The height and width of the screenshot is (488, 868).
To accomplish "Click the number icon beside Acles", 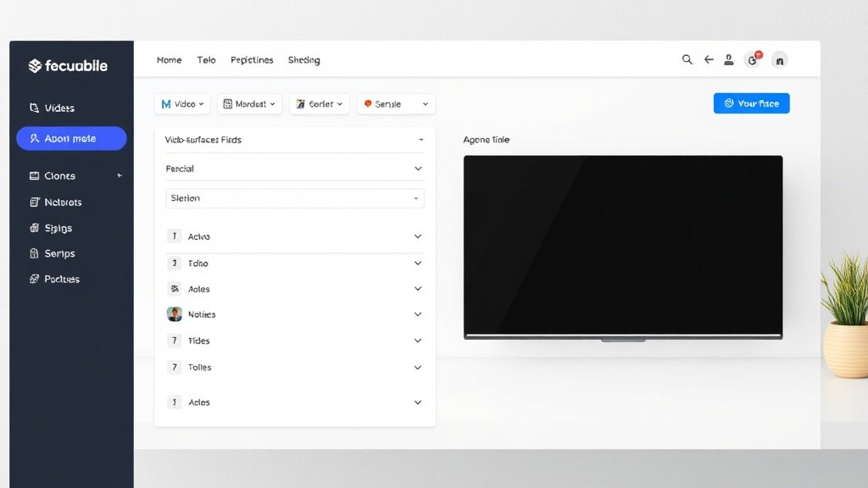I will [175, 402].
